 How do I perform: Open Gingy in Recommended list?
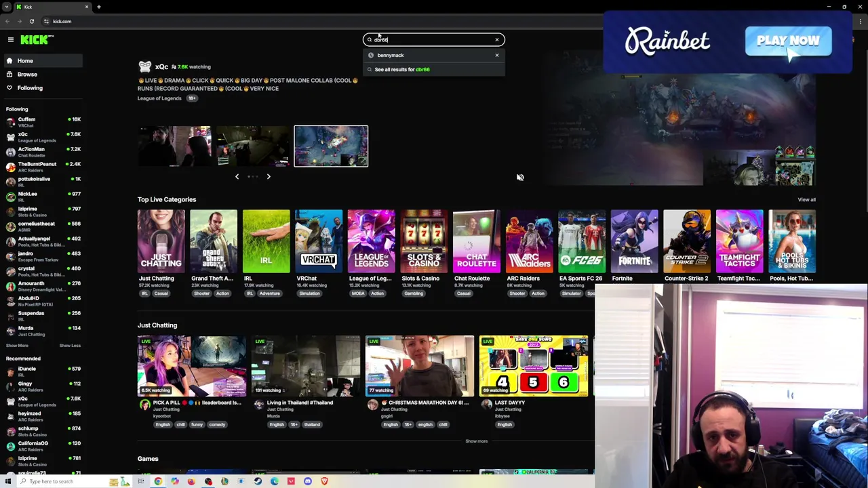tap(42, 386)
